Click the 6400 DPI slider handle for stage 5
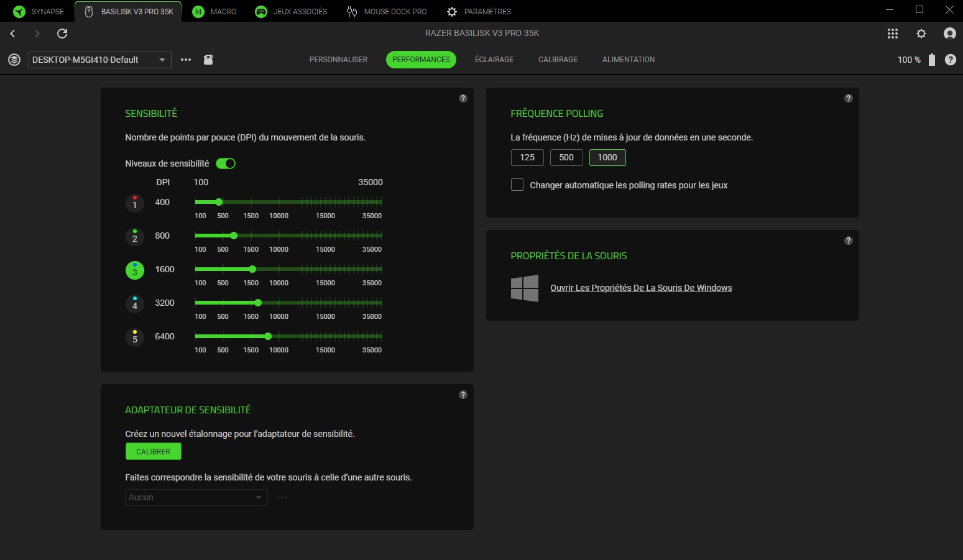Image resolution: width=963 pixels, height=560 pixels. click(268, 336)
